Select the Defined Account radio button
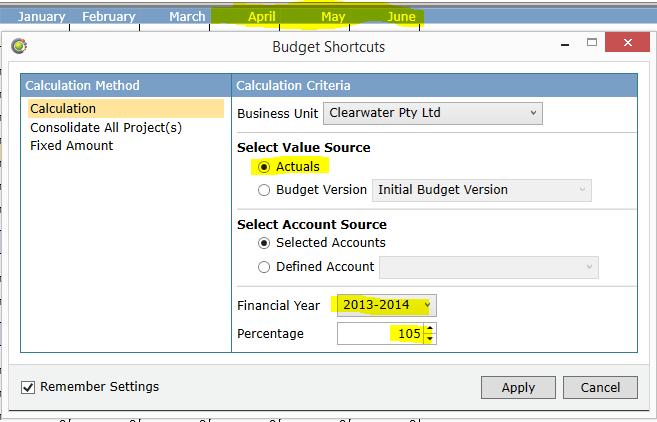 pos(264,267)
